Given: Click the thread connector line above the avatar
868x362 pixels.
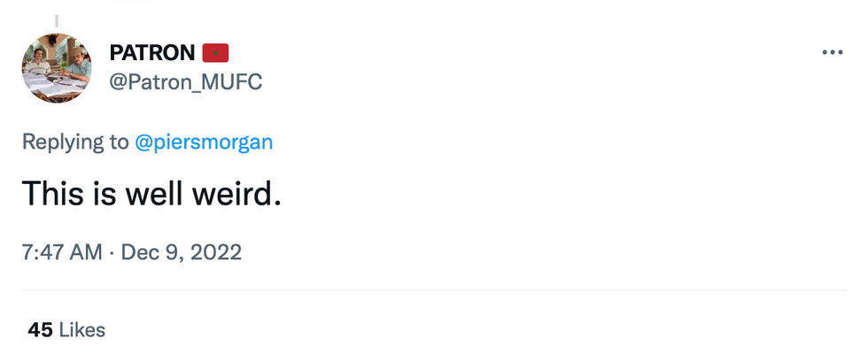Looking at the screenshot, I should point(57,20).
